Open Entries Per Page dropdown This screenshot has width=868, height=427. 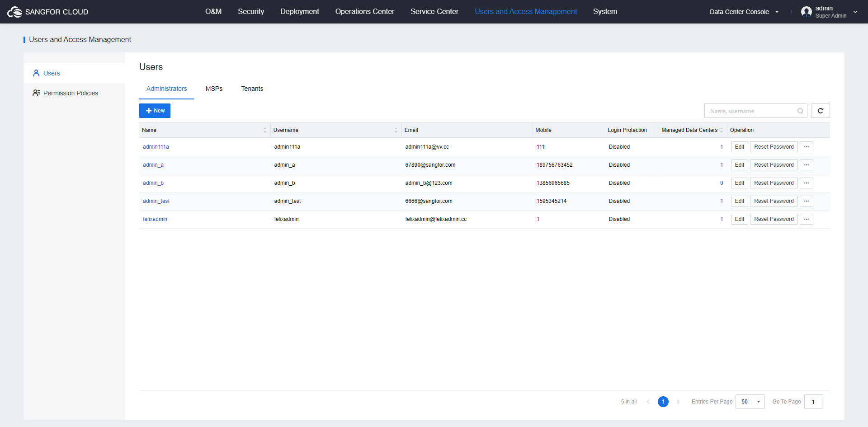pos(750,402)
